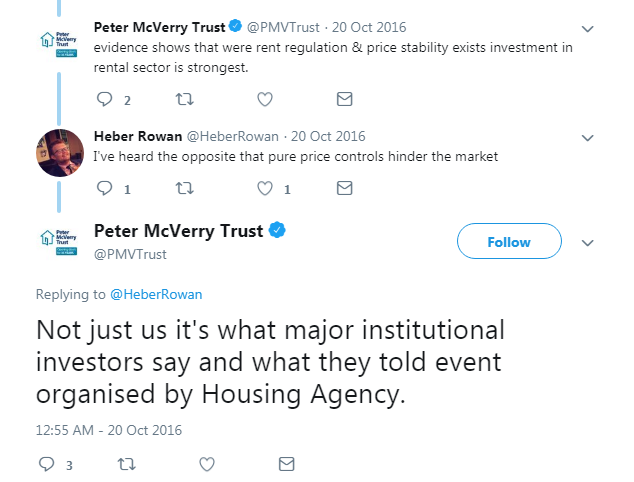Viewport: 634px width, 482px height.
Task: Open the @HeberRowan replying-to link
Action: 156,294
